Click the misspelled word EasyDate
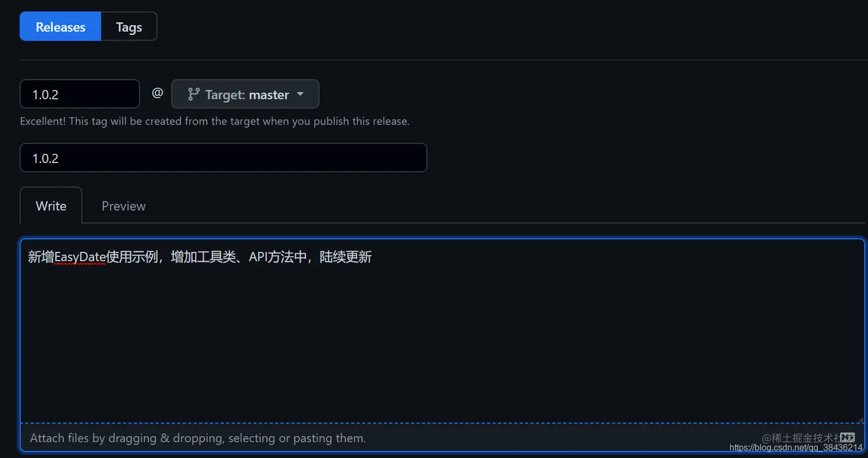 [x=80, y=257]
